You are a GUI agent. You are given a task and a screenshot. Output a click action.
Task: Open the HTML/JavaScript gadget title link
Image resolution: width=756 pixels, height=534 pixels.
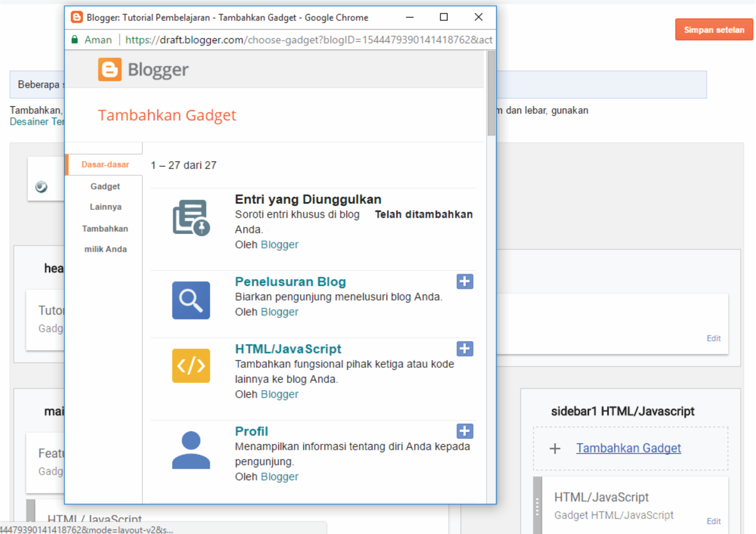click(x=288, y=349)
